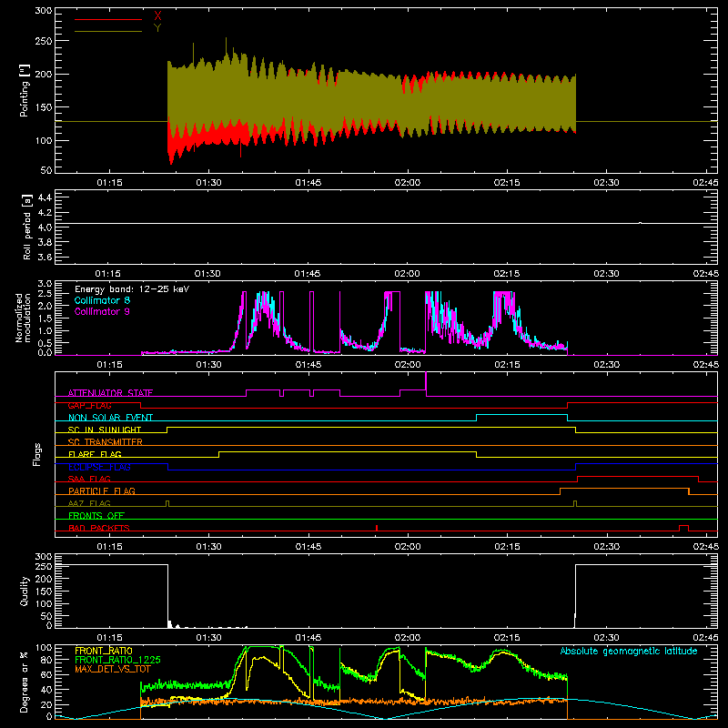Select the 'Energy band: 12-25 keV' label
Viewport: 728px width, 728px height.
(132, 289)
